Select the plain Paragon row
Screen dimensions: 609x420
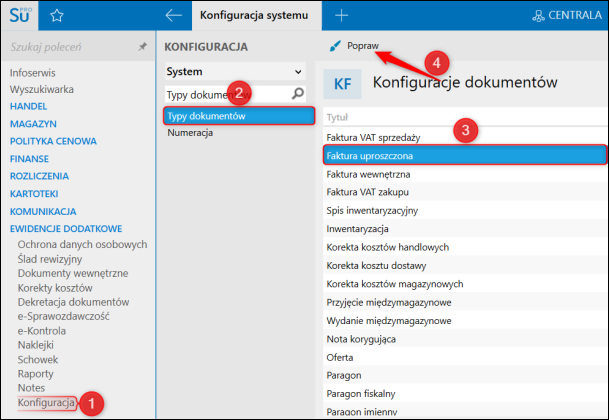[465, 375]
